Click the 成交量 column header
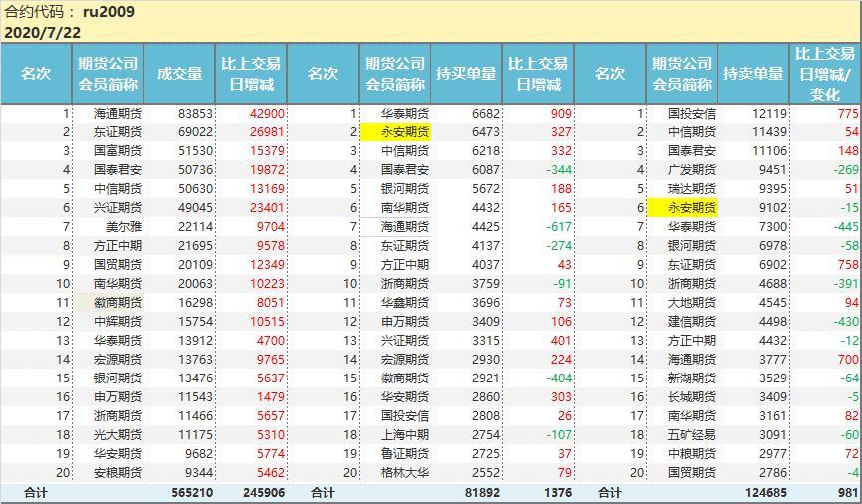Image resolution: width=862 pixels, height=504 pixels. tap(179, 74)
